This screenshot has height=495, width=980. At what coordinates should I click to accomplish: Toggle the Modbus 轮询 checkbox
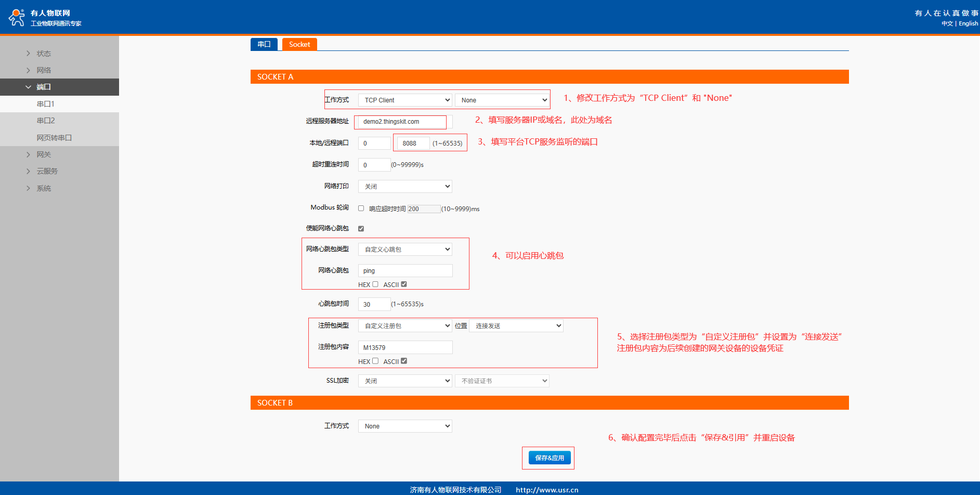click(x=361, y=209)
